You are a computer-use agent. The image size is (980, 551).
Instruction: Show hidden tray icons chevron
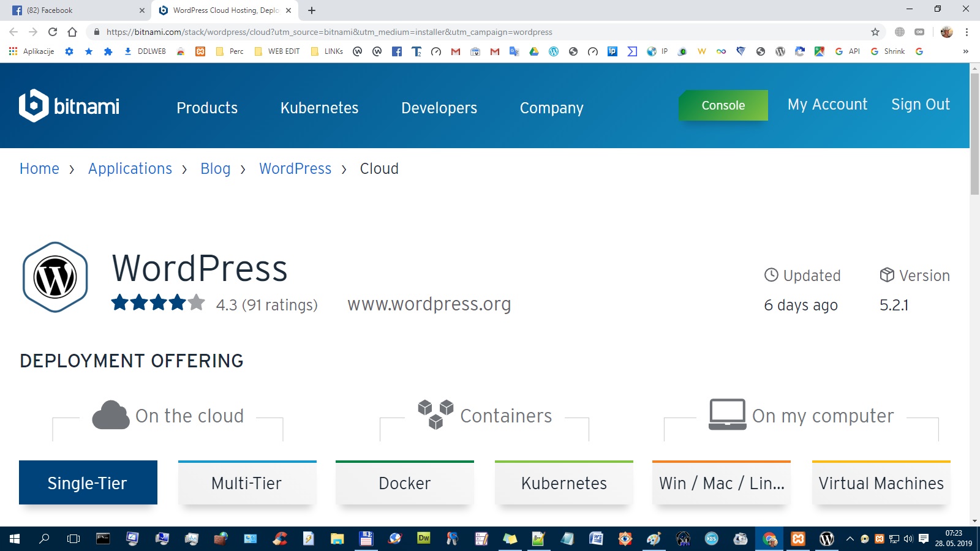click(850, 539)
